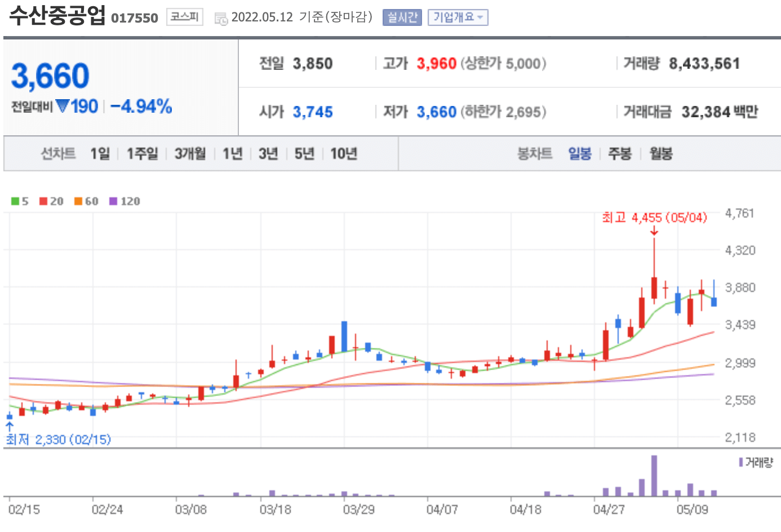781x532 pixels.
Task: Switch to 월봉 monthly candle chart
Action: (661, 153)
